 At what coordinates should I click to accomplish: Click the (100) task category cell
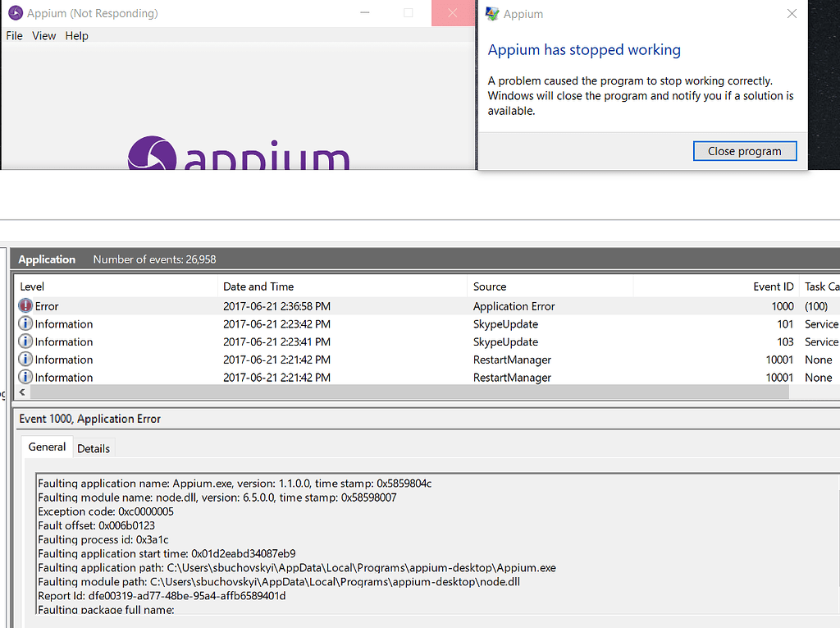pos(816,305)
